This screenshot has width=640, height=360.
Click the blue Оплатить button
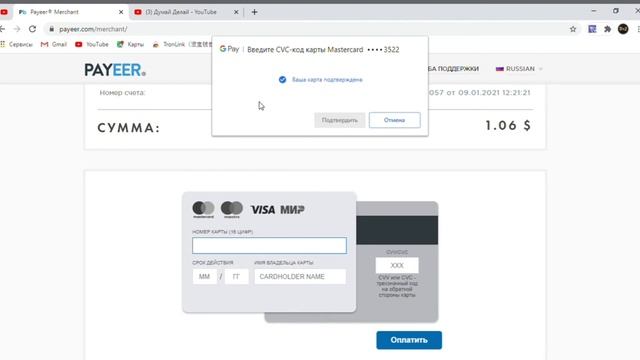409,340
